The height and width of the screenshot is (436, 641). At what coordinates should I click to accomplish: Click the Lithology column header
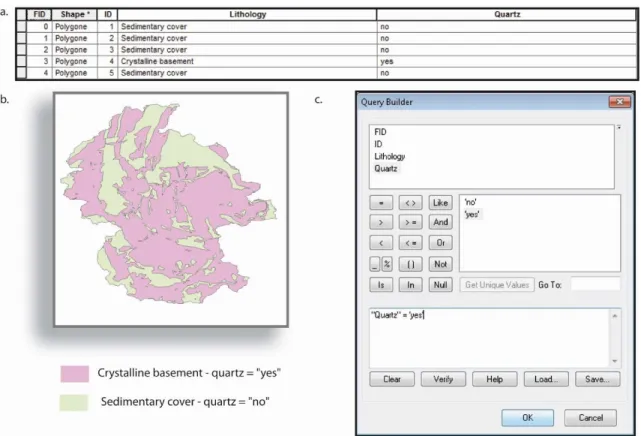coord(247,15)
